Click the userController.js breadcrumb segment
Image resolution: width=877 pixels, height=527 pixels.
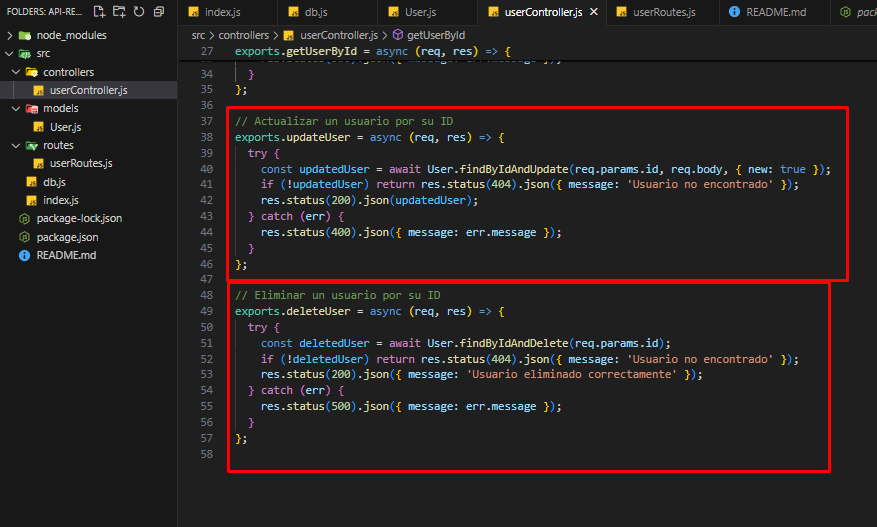click(339, 35)
